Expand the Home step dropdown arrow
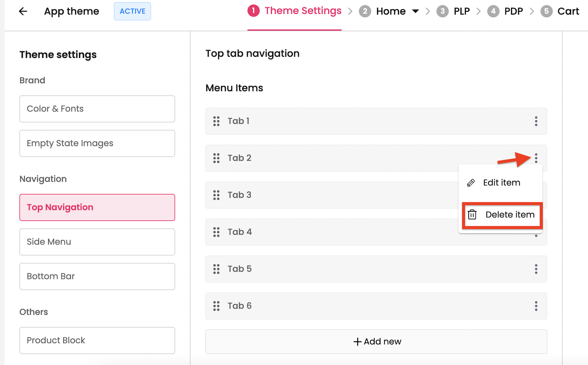The image size is (588, 365). [x=415, y=11]
